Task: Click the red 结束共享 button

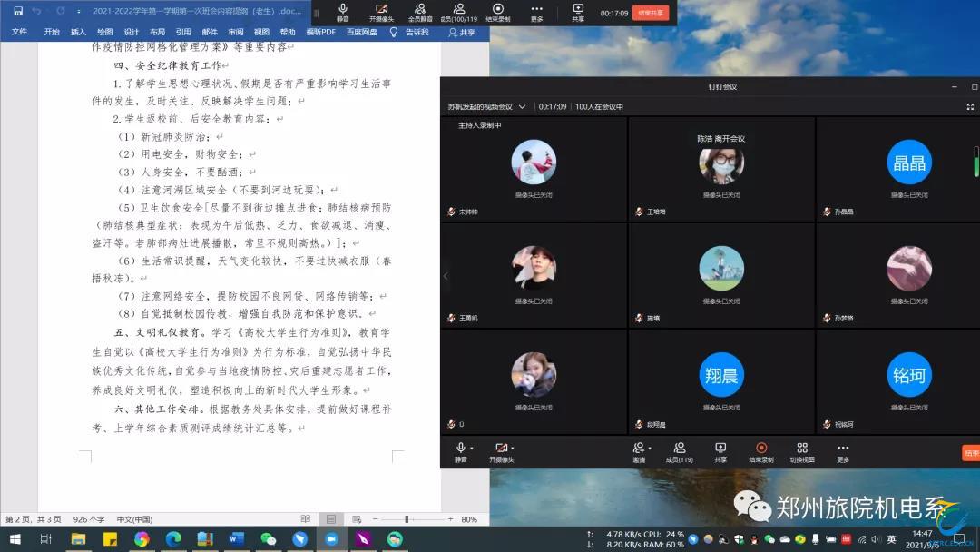Action: pyautogui.click(x=651, y=13)
